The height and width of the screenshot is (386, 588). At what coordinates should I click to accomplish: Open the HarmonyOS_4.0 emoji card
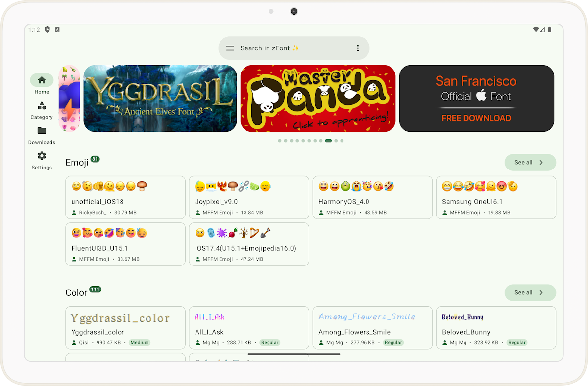pyautogui.click(x=372, y=197)
